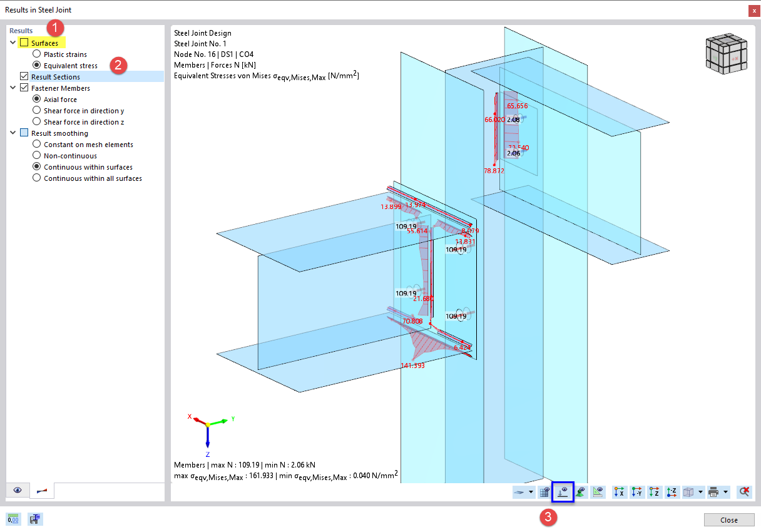Click the save configuration icon bottom left
This screenshot has width=761, height=532.
[35, 519]
